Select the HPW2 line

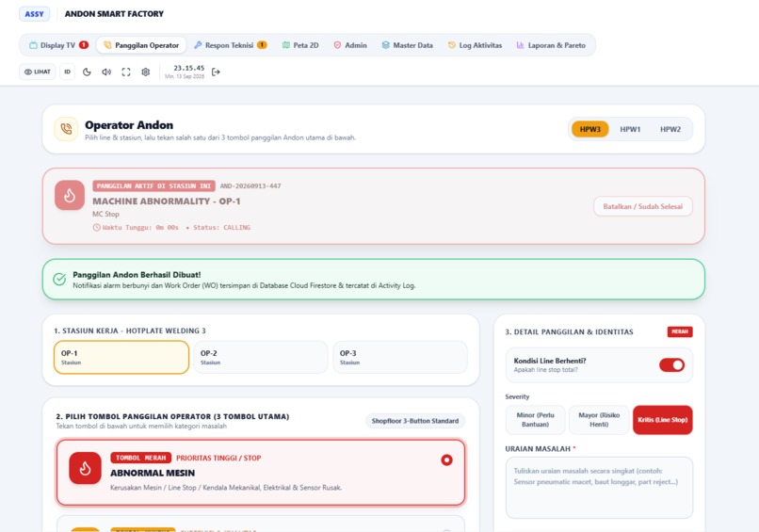tap(670, 129)
